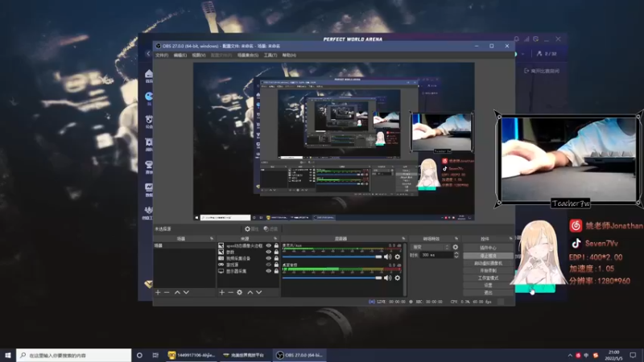Click 开始录制 to start recording
Image resolution: width=644 pixels, height=362 pixels.
click(x=488, y=270)
